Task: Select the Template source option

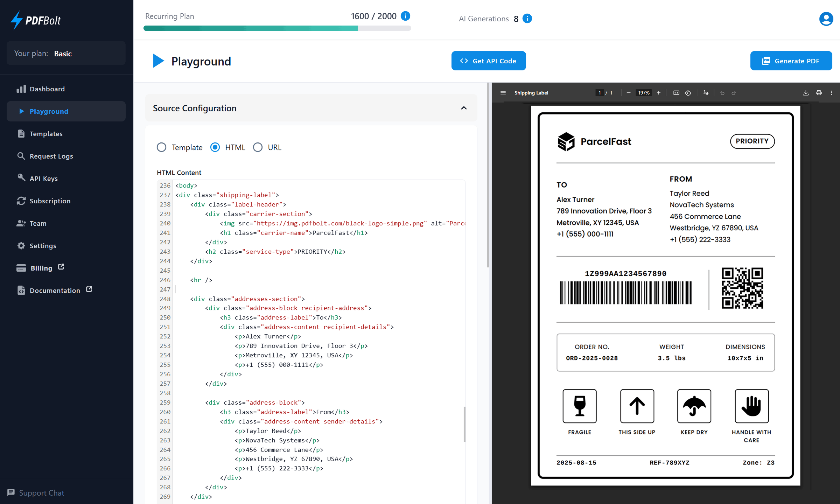Action: click(x=161, y=147)
